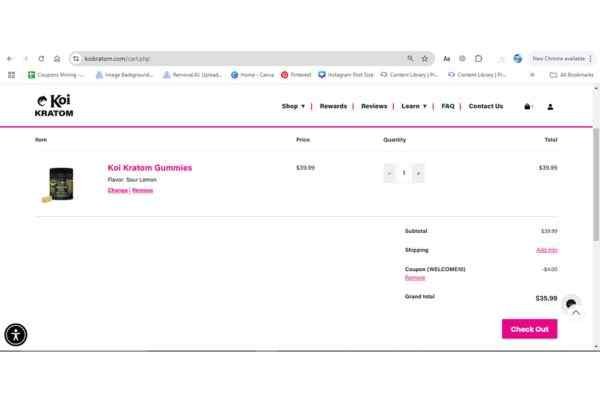600x400 pixels.
Task: Bookmark this page with the star
Action: click(425, 59)
